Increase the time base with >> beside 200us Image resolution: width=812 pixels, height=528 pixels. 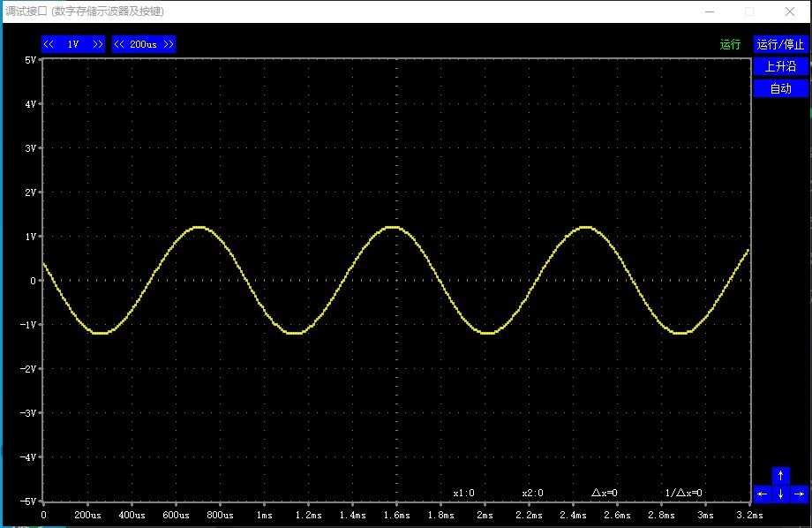(168, 44)
